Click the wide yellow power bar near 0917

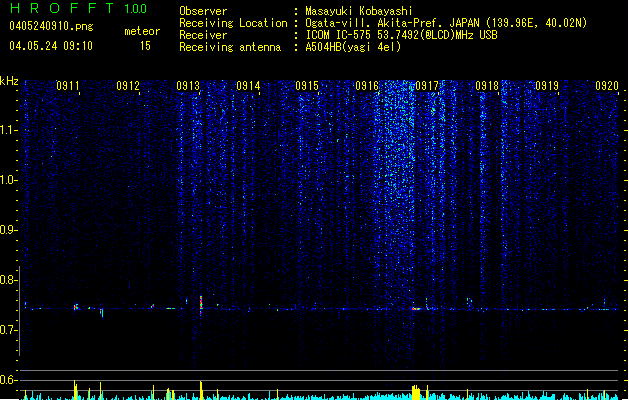click(x=416, y=392)
